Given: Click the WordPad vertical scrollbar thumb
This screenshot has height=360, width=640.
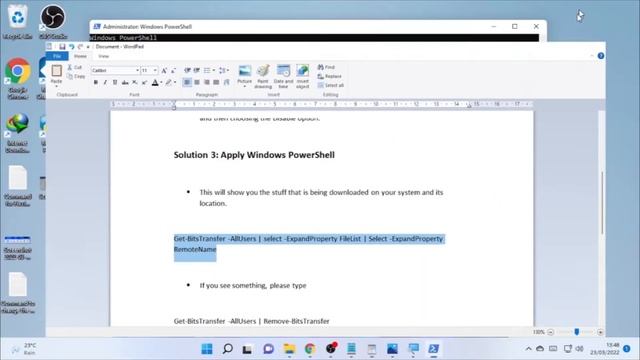Looking at the screenshot, I should pyautogui.click(x=602, y=203).
